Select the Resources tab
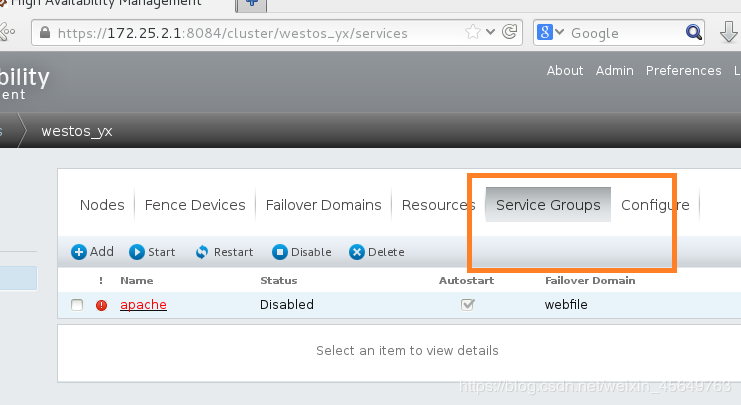This screenshot has height=405, width=741. point(438,205)
